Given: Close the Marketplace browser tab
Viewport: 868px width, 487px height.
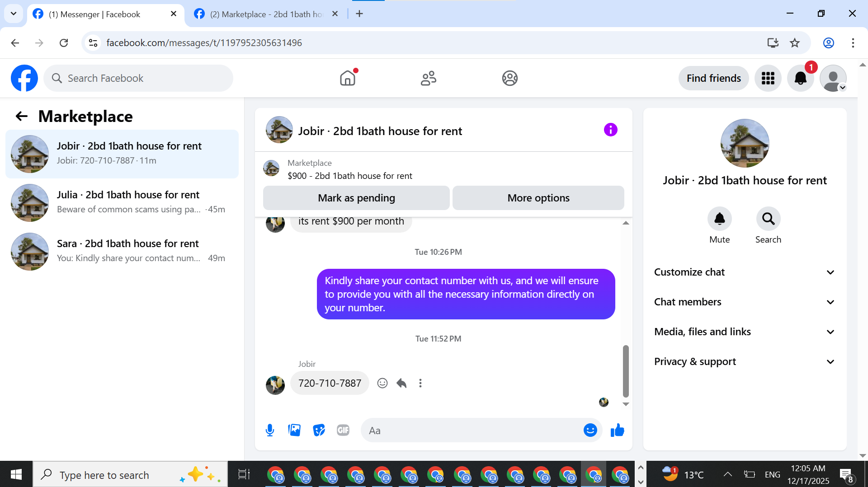Looking at the screenshot, I should click(x=335, y=14).
